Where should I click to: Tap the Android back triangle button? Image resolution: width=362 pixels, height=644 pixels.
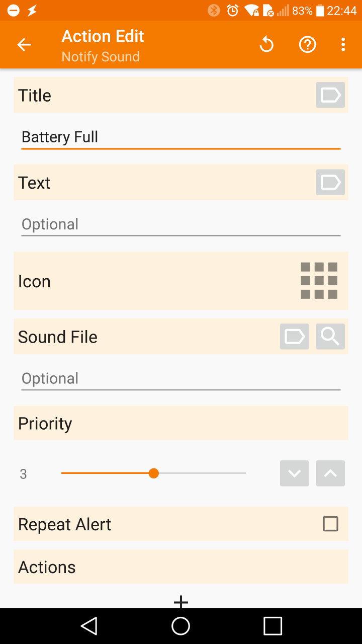pos(89,626)
